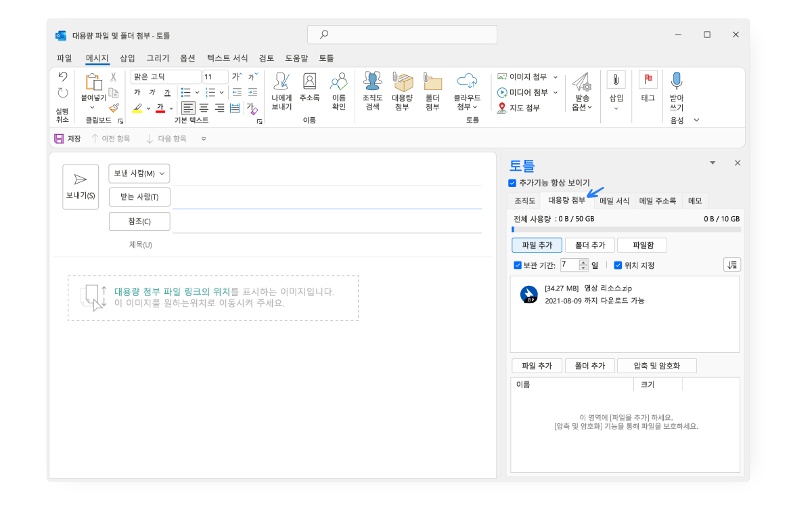This screenshot has height=508, width=812.
Task: Open the 맑은 고딕 font dropdown
Action: pos(166,77)
